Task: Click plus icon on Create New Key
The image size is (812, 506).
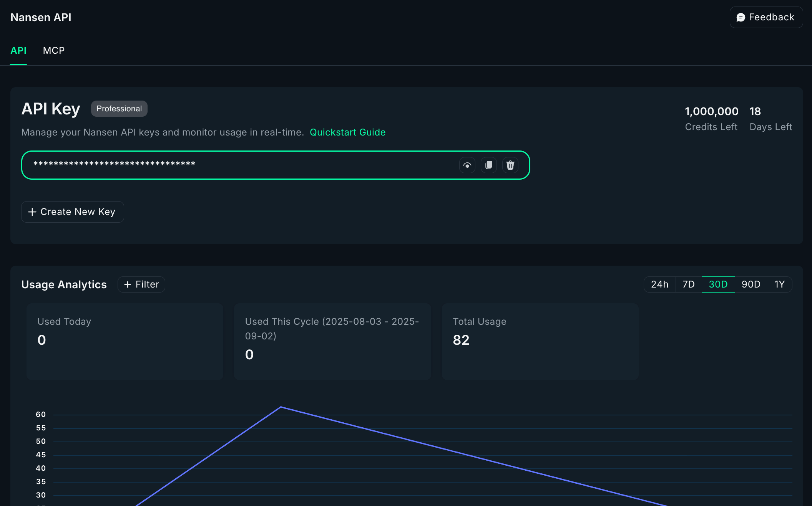Action: [32, 212]
